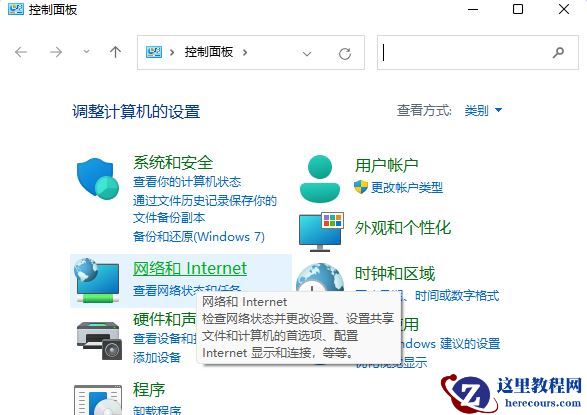Open 系统和安全 shield icon
The image size is (587, 415).
tap(98, 178)
